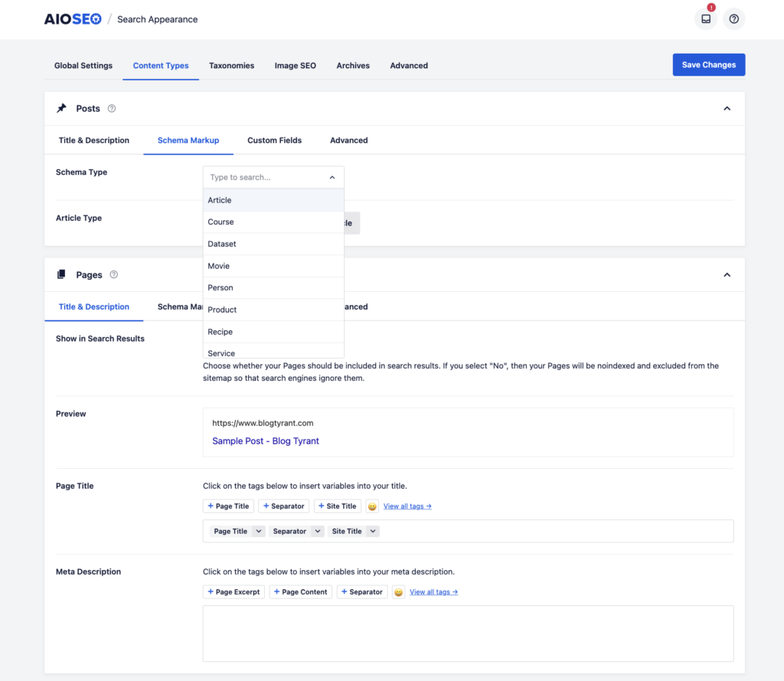Viewport: 784px width, 681px height.
Task: Open the Image SEO tab
Action: tap(295, 65)
